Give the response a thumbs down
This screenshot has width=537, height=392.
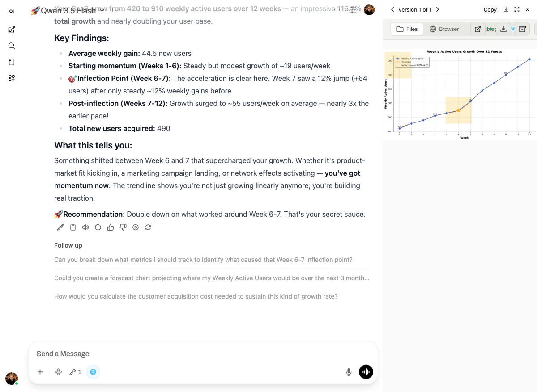123,227
